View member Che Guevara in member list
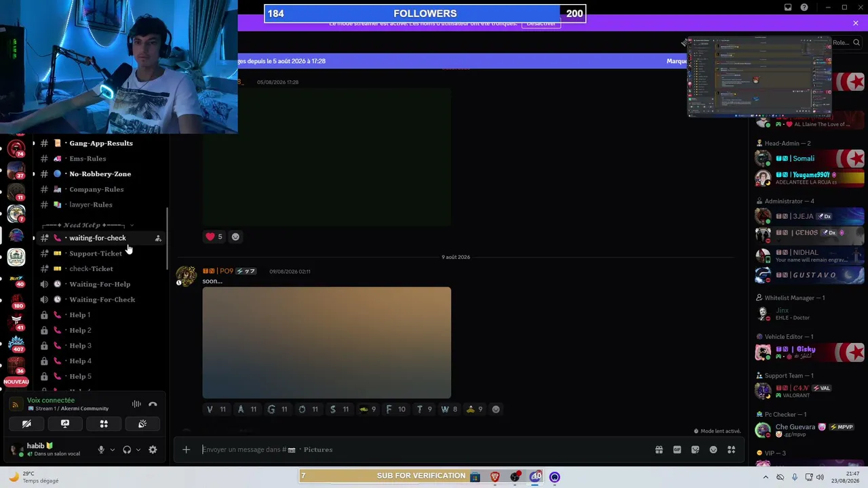Image resolution: width=868 pixels, height=488 pixels. point(809,430)
